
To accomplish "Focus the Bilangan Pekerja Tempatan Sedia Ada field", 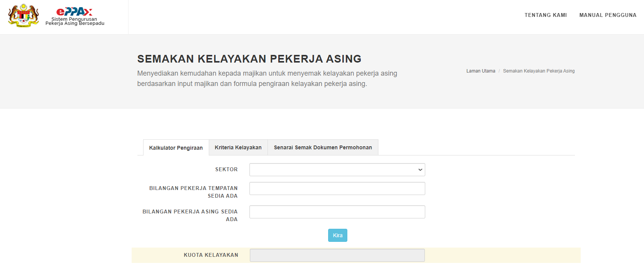I will tap(337, 188).
